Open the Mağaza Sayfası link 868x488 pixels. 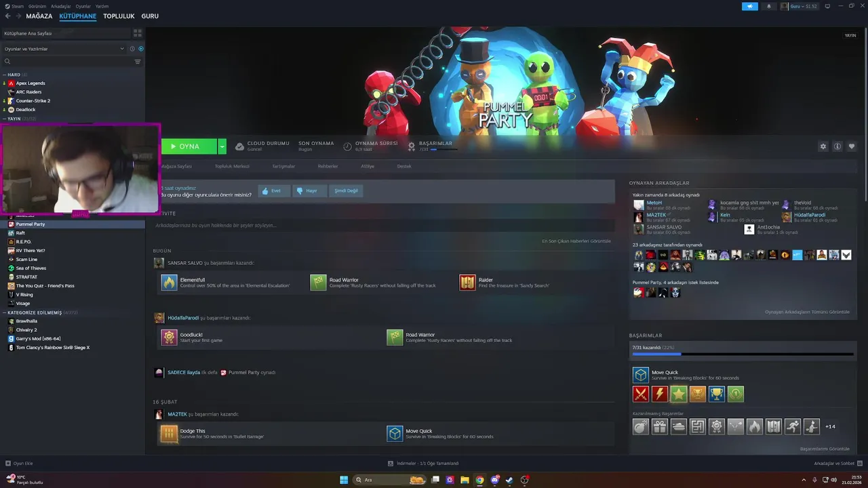coord(176,166)
